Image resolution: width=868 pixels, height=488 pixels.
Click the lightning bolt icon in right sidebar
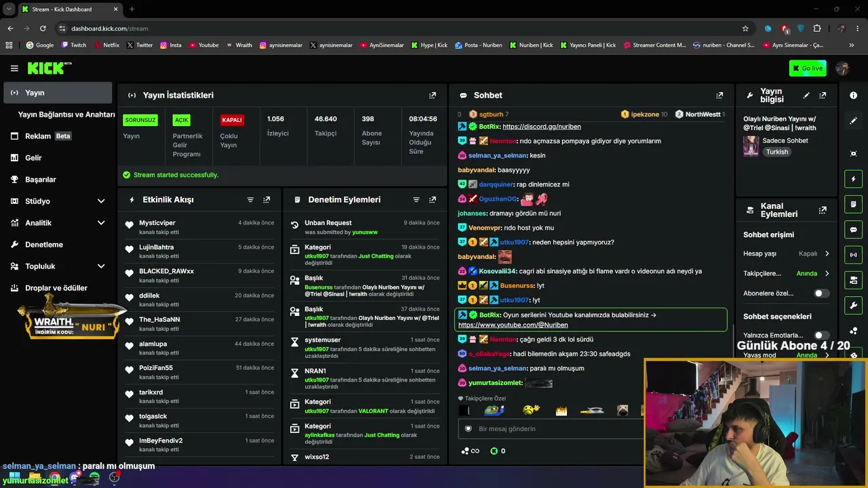(x=853, y=179)
